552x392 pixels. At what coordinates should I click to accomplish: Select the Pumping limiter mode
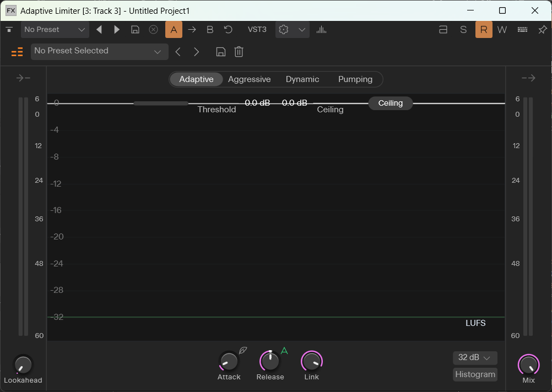[355, 79]
